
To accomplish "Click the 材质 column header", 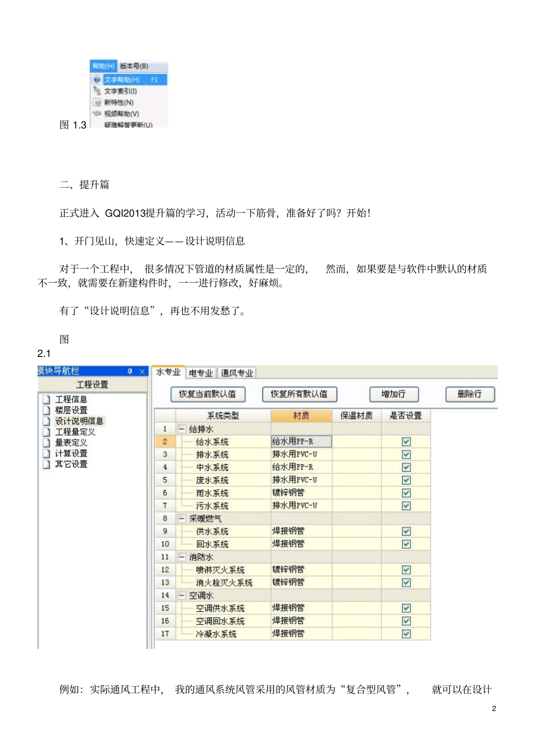I will tap(301, 415).
